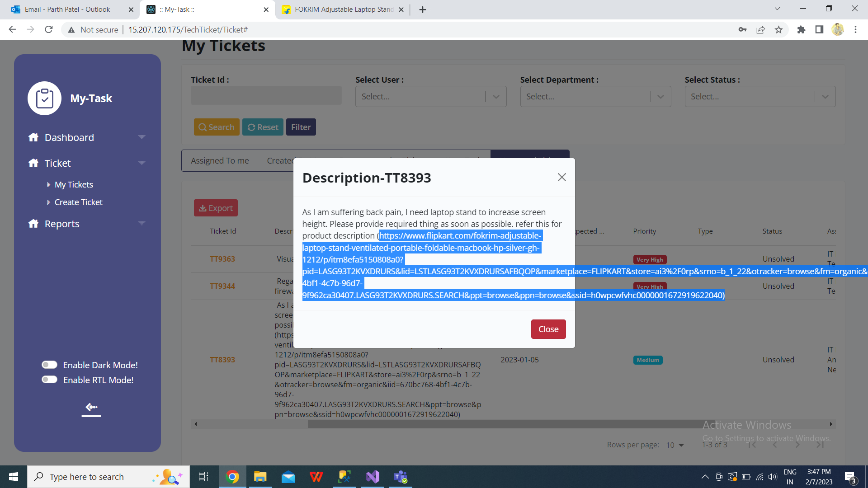Screen dimensions: 868x488
Task: Open the Select Department dropdown
Action: [x=595, y=96]
